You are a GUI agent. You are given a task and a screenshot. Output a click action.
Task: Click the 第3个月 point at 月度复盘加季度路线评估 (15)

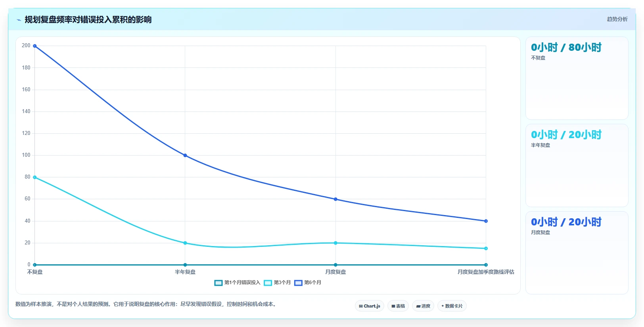(486, 248)
